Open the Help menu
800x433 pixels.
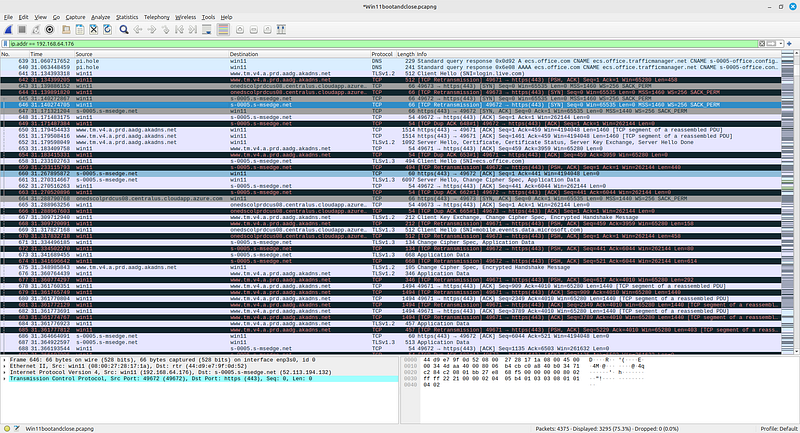pyautogui.click(x=227, y=17)
